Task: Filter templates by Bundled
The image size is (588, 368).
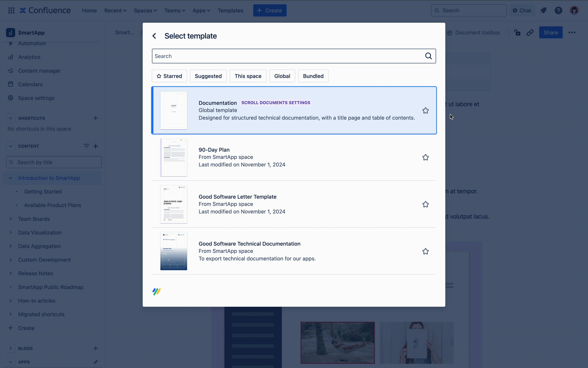Action: pyautogui.click(x=313, y=76)
